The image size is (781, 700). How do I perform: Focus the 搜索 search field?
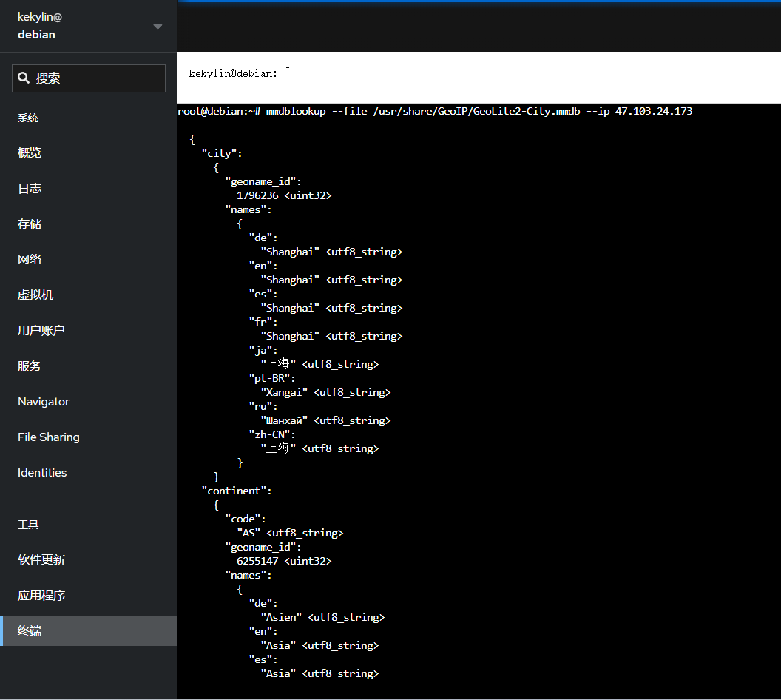pyautogui.click(x=89, y=78)
